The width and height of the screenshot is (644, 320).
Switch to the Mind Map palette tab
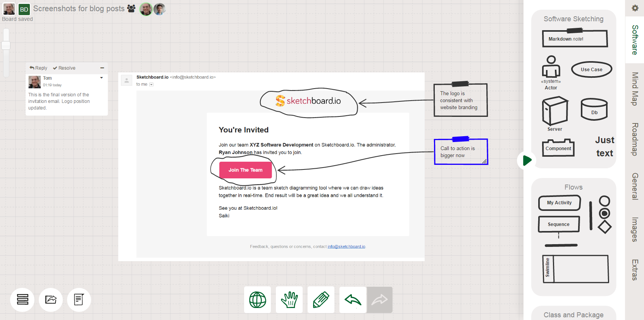point(635,89)
